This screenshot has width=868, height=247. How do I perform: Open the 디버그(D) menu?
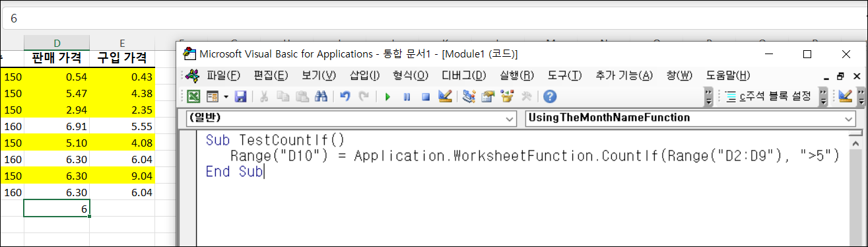tap(463, 75)
